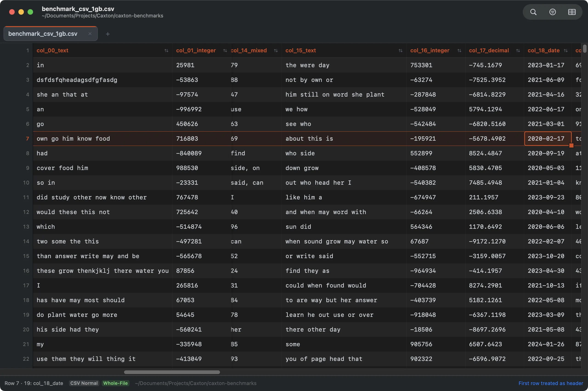Click the cell 'two some the this'
Screen dimensions: 588x391
103,241
